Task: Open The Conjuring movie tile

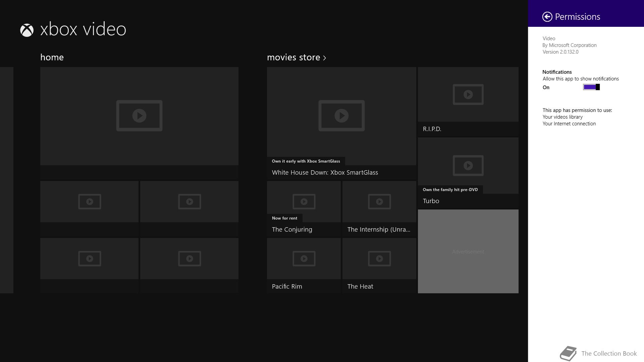Action: point(304,209)
